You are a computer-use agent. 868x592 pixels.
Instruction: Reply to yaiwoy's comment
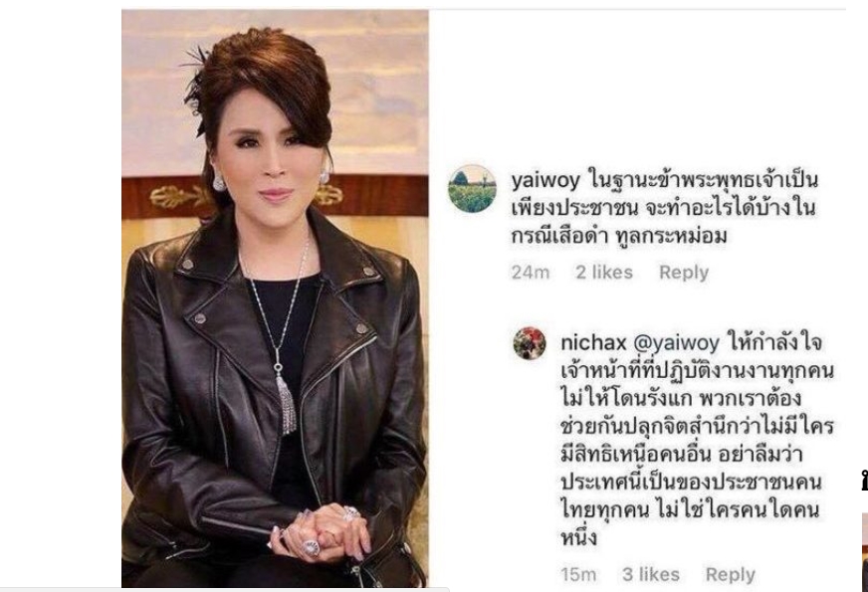point(684,273)
